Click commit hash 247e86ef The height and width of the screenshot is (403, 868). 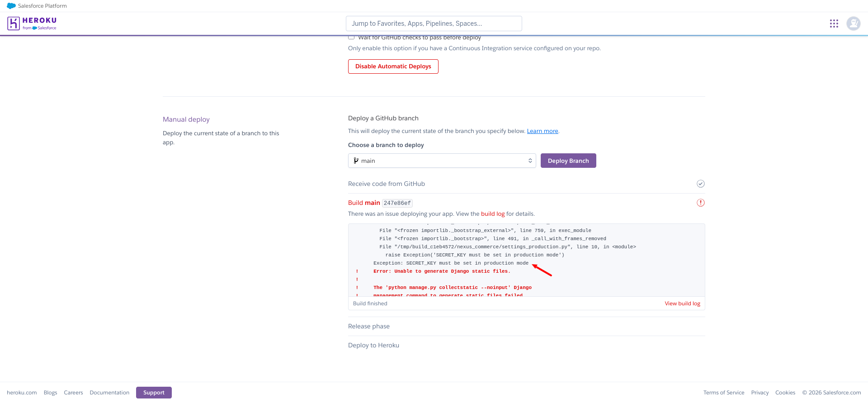click(397, 203)
